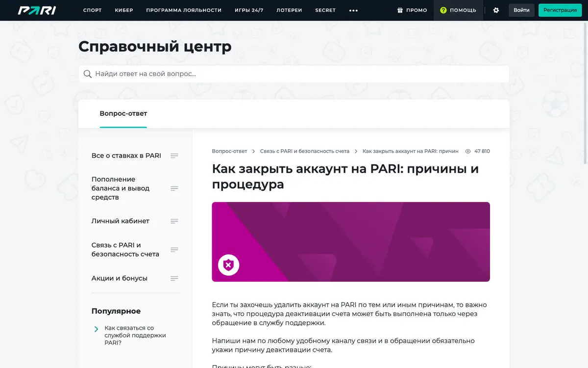Focus the help search field
This screenshot has width=588, height=368.
click(x=294, y=74)
